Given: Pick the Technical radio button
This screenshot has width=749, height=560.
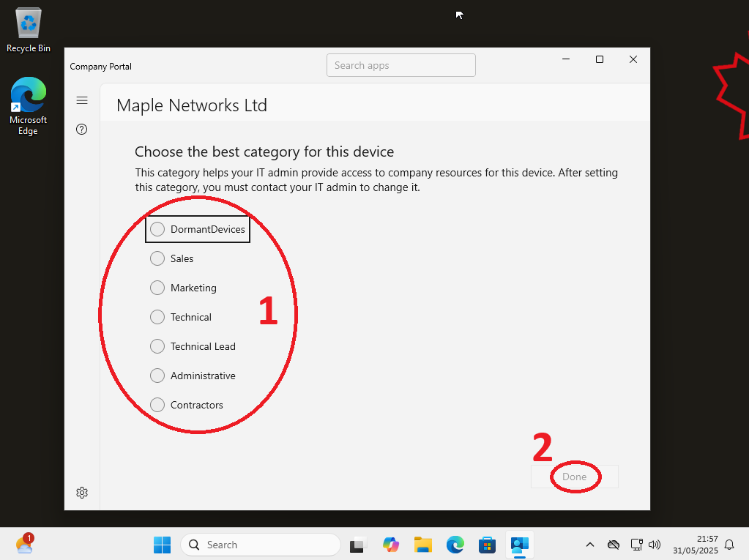Looking at the screenshot, I should pyautogui.click(x=157, y=317).
